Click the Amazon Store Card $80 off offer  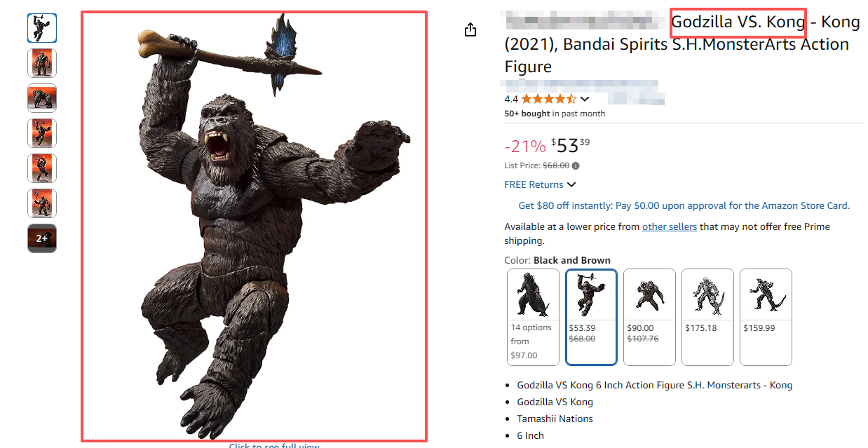click(684, 205)
